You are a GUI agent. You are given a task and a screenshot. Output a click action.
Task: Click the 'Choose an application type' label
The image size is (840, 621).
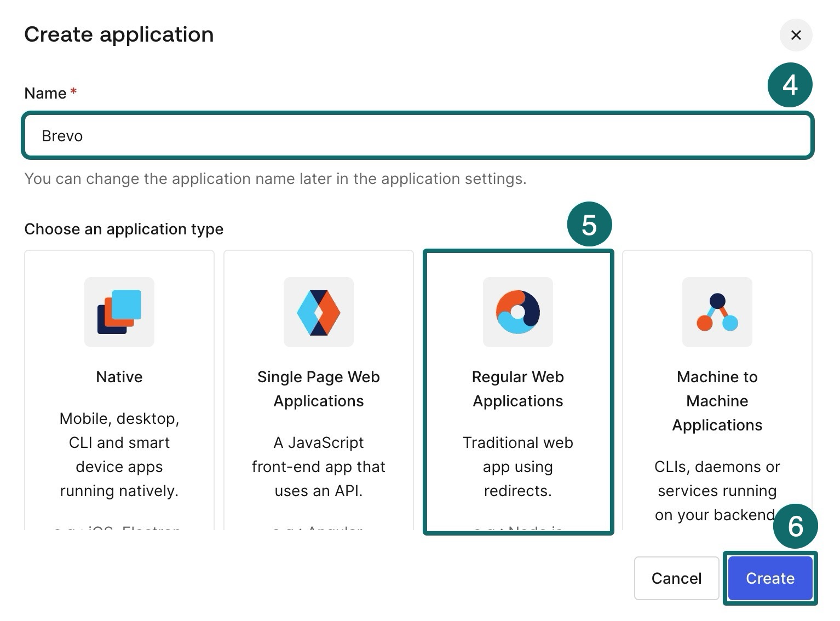click(123, 229)
